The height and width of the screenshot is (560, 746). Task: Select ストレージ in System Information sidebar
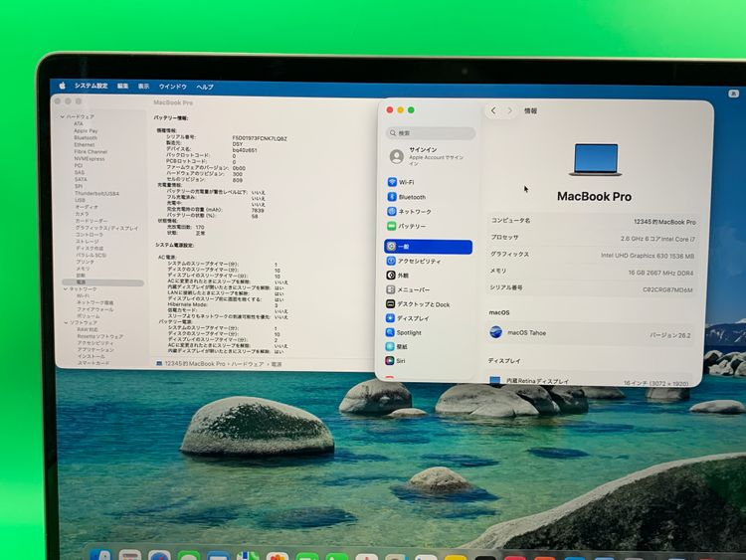tap(88, 242)
